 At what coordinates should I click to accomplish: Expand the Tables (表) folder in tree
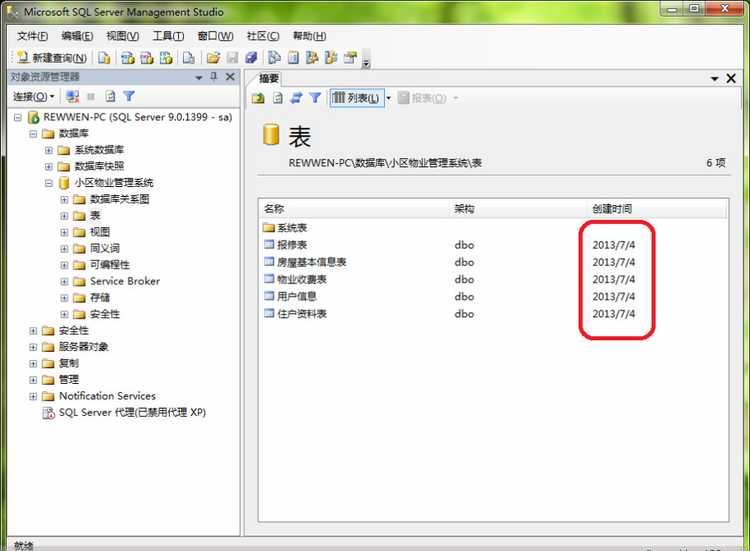click(64, 216)
